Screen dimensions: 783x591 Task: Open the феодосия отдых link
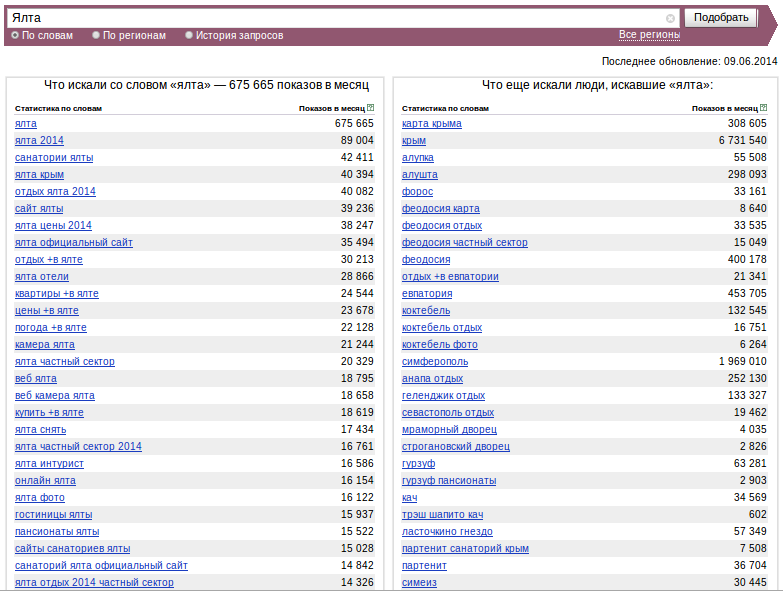(x=442, y=225)
